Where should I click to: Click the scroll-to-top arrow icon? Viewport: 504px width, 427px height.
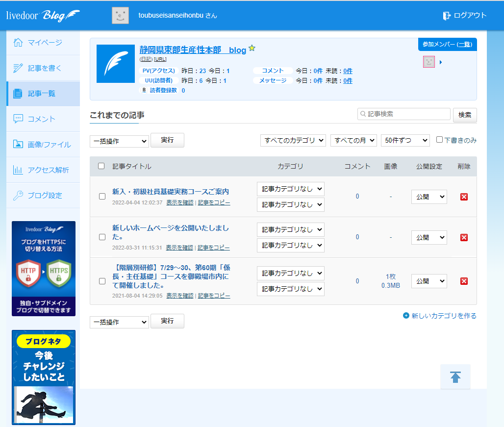click(x=455, y=377)
